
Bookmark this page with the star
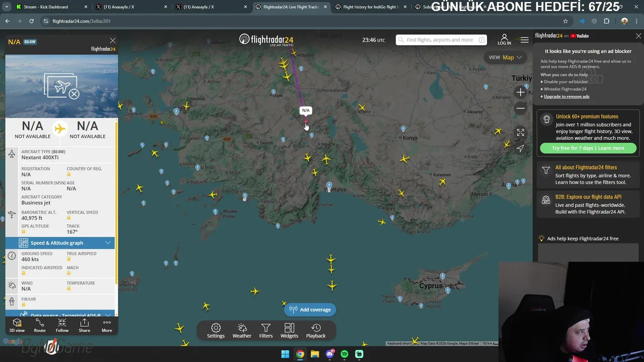click(566, 21)
